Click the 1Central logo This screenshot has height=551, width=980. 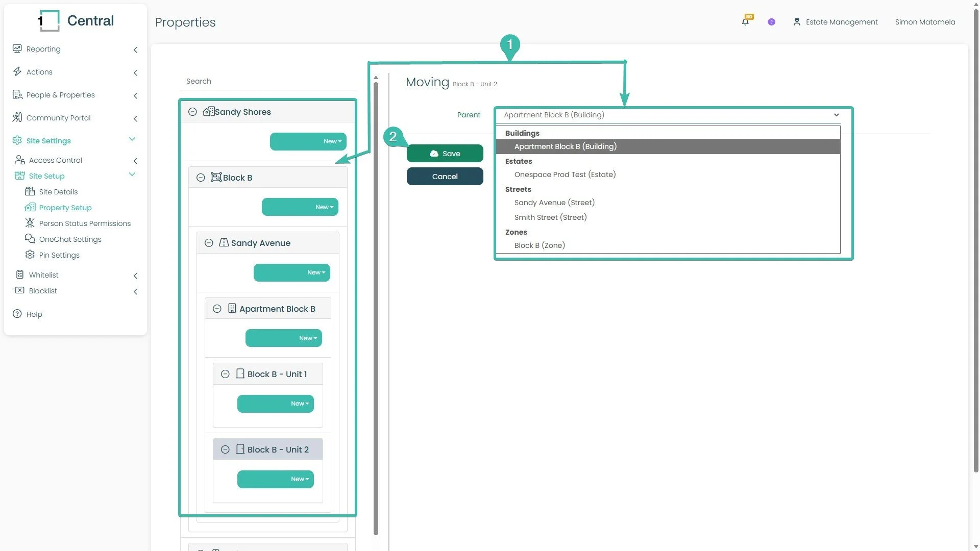point(76,21)
